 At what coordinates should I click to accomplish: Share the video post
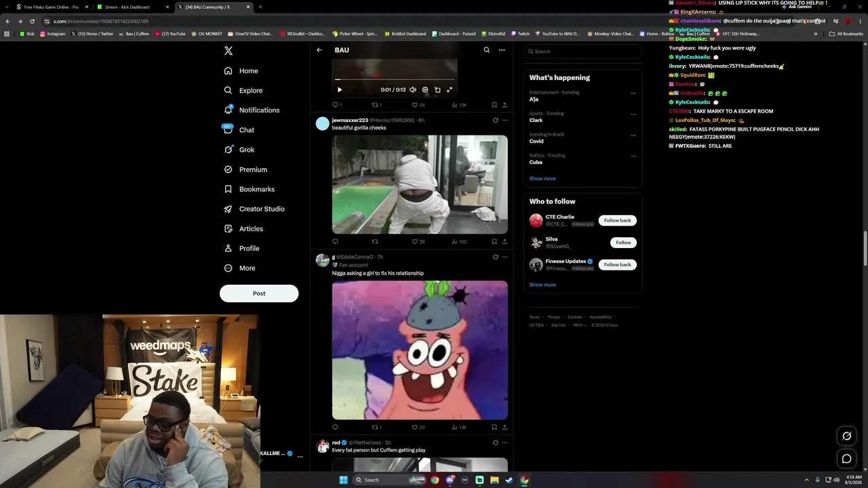point(505,105)
